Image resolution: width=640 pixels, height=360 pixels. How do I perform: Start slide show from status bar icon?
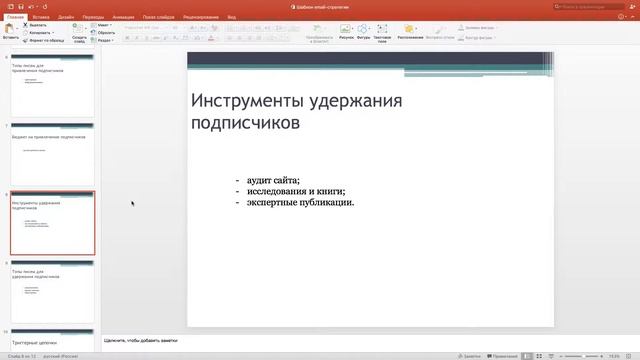pyautogui.click(x=551, y=356)
